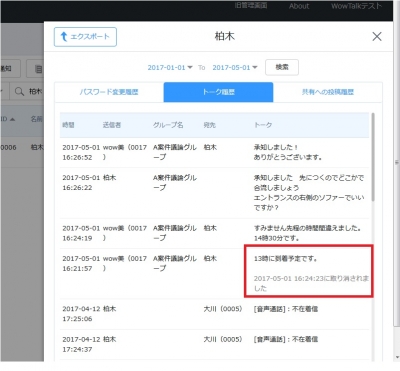This screenshot has height=371, width=400.
Task: Click the グループ名 column header
Action: (168, 125)
